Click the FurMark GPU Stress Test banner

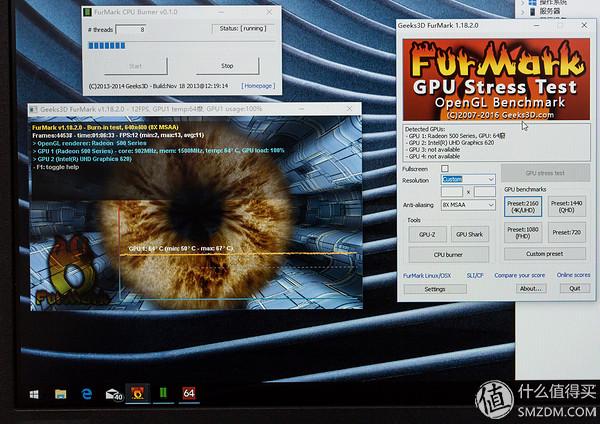[x=496, y=79]
